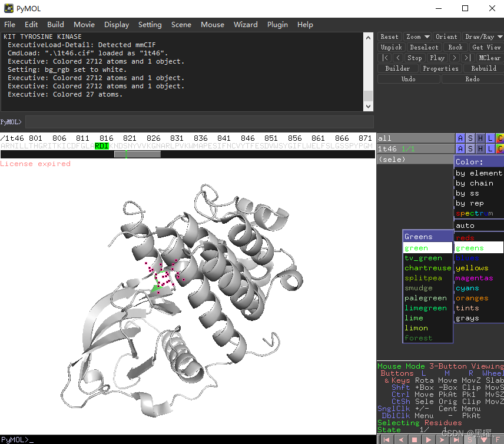
Task: Click the H (hide) button for 1t46 object
Action: (x=480, y=148)
